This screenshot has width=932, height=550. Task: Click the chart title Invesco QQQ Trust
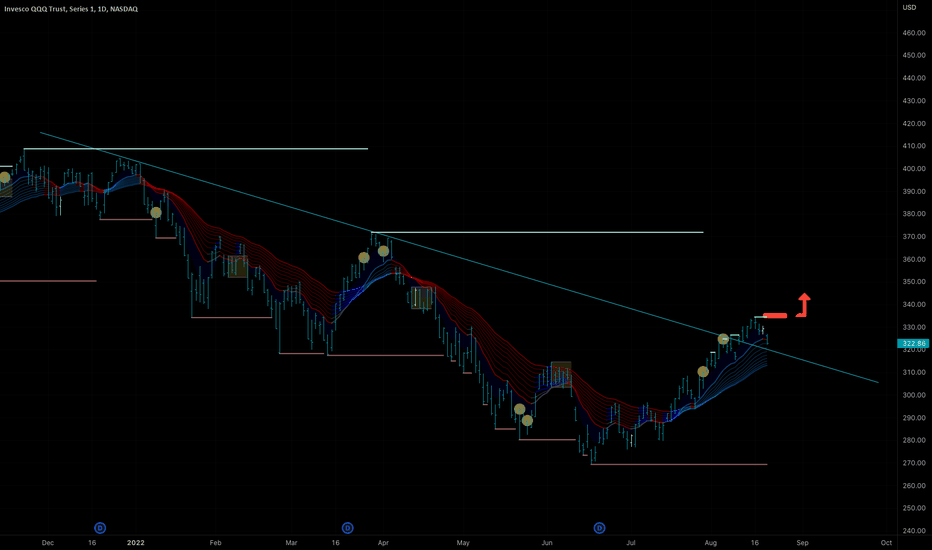(x=33, y=9)
